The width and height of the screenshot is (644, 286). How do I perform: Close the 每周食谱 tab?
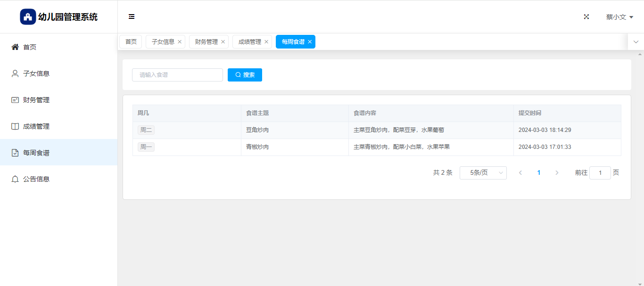[310, 42]
